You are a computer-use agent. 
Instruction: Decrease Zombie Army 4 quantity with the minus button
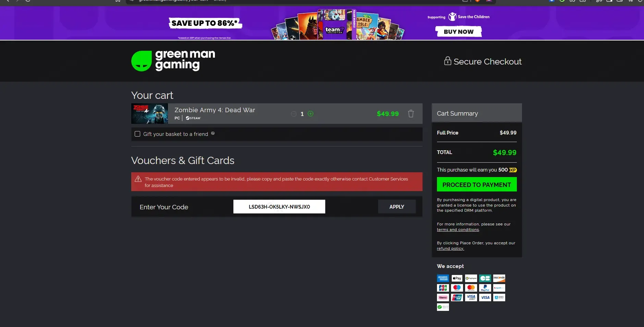294,114
